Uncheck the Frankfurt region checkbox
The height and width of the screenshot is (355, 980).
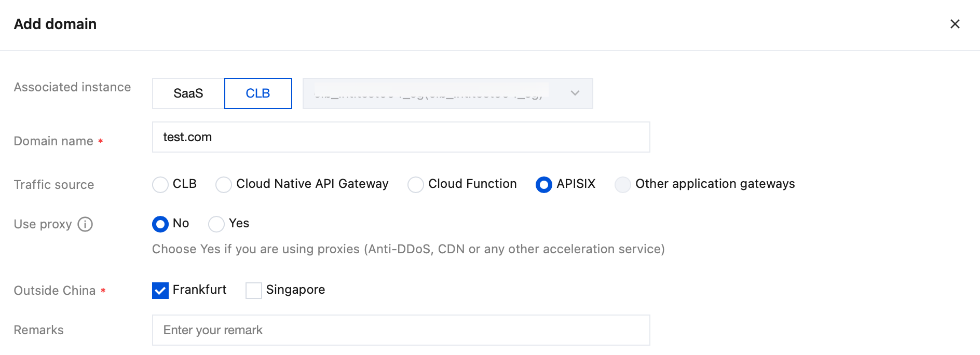(x=160, y=291)
